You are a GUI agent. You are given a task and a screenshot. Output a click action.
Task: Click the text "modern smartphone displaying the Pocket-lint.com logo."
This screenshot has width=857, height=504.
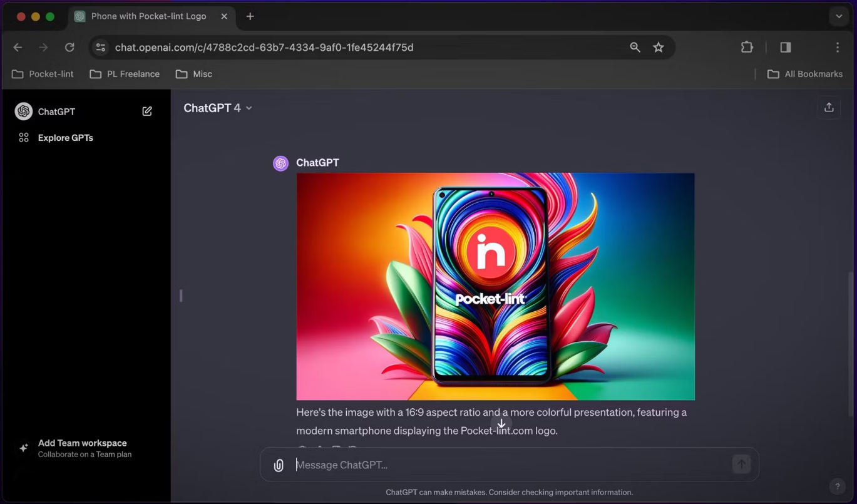(427, 431)
